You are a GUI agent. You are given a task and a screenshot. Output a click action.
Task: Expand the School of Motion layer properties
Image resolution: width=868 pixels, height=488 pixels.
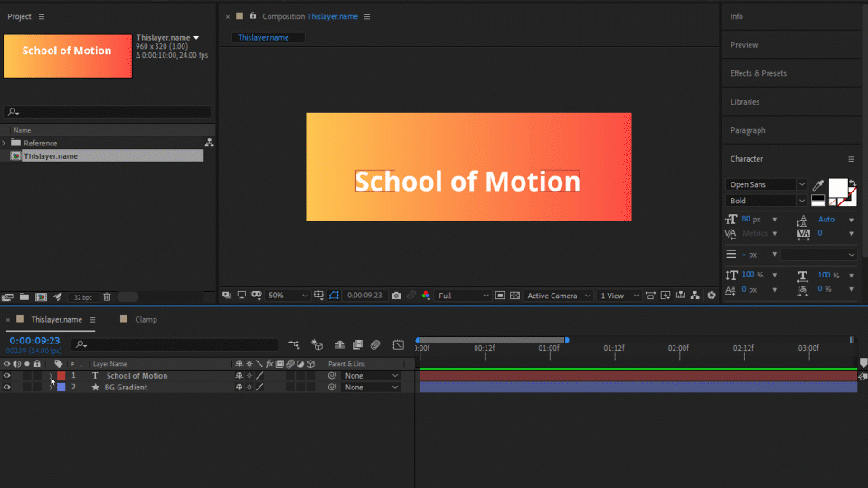click(51, 376)
